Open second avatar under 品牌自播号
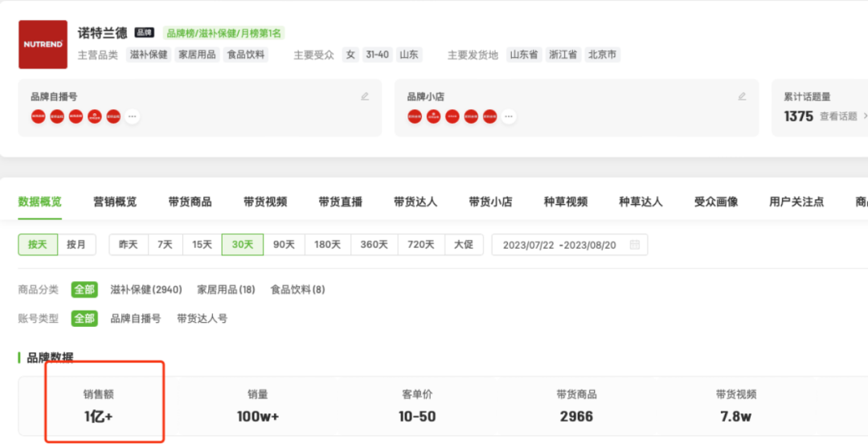This screenshot has width=868, height=444. [57, 116]
